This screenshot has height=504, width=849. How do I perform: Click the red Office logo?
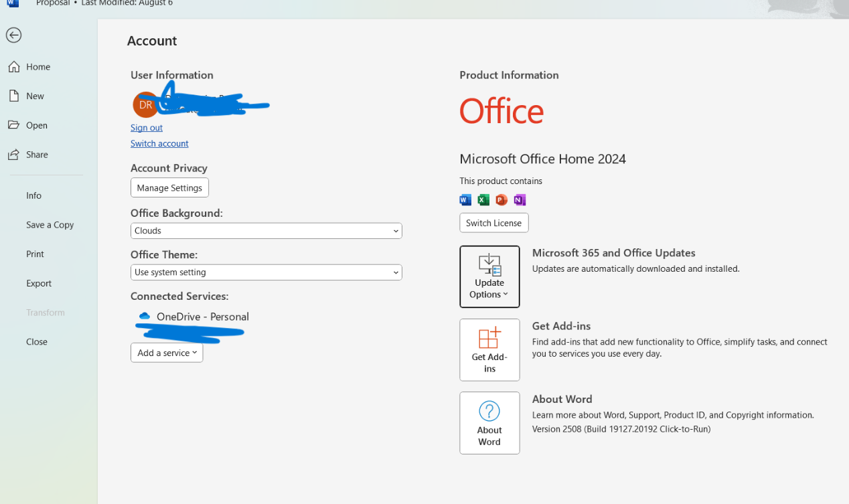pos(501,110)
